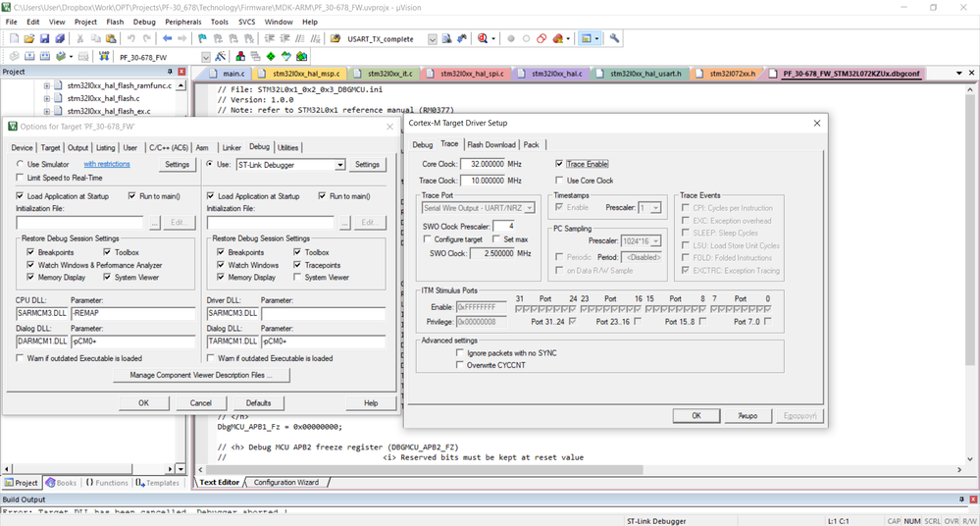Click the kill all breakpoints icon
The height and width of the screenshot is (526, 980).
pos(557,39)
